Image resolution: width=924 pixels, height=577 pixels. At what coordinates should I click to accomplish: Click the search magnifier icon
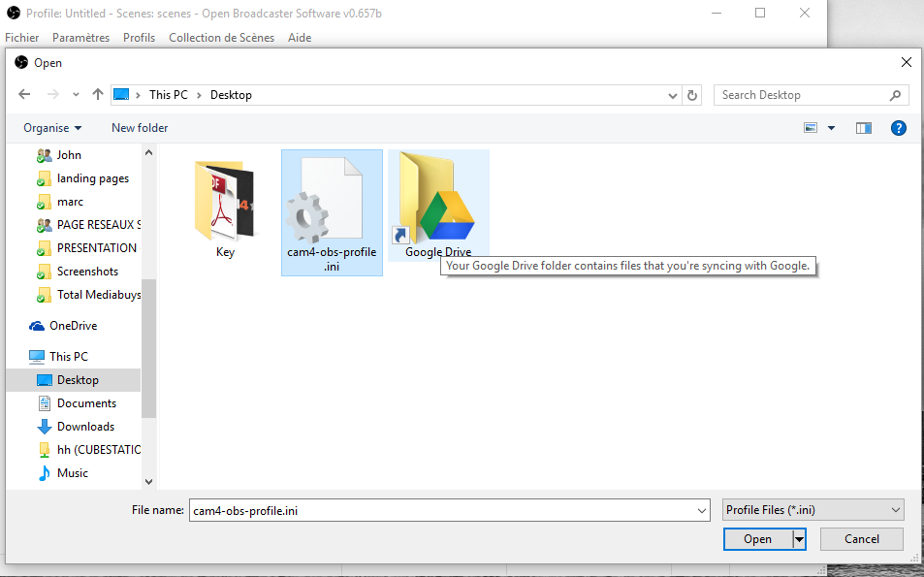895,95
